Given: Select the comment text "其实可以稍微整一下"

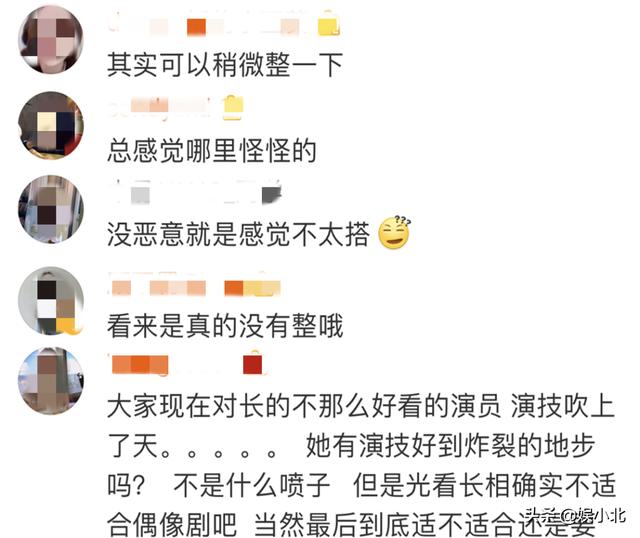Looking at the screenshot, I should click(x=225, y=65).
